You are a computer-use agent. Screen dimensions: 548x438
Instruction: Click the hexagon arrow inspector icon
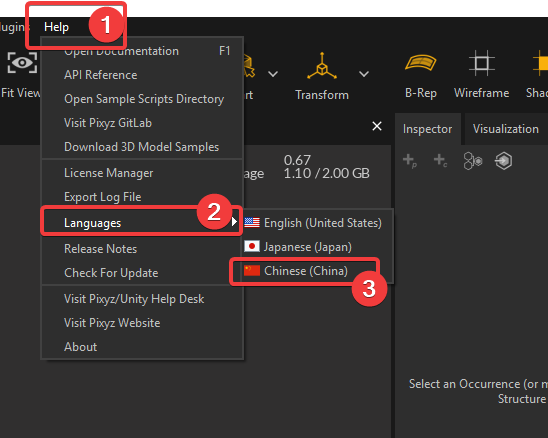click(x=504, y=161)
